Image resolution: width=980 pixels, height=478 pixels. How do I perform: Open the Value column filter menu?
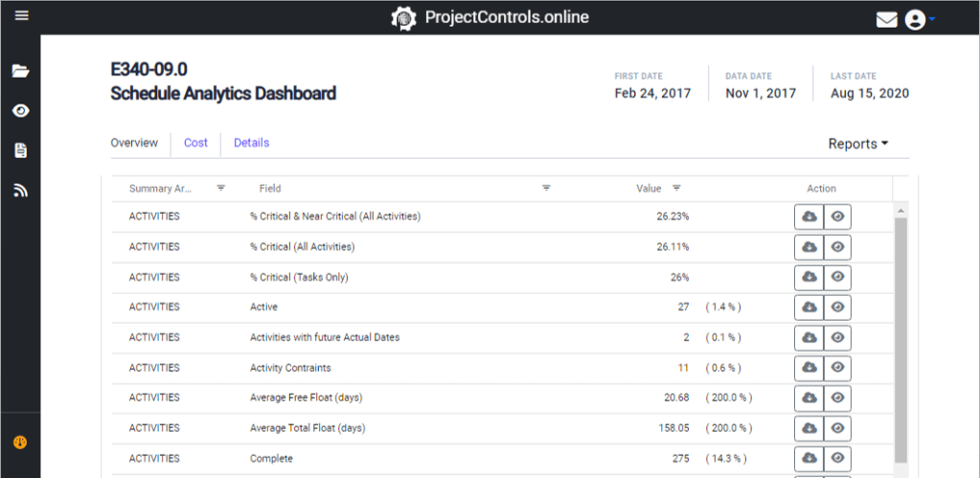coord(676,189)
